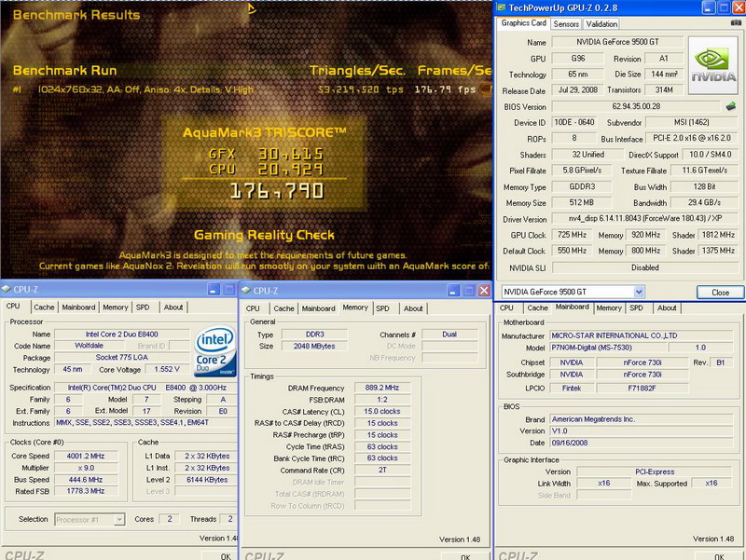Switch to the Sensors tab in GPU-Z
The image size is (746, 560).
[566, 24]
